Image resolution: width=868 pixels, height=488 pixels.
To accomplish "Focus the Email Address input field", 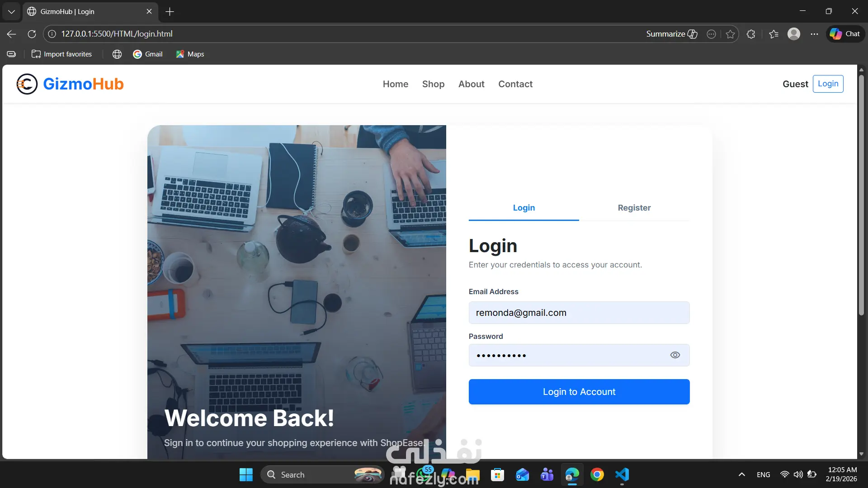I will pyautogui.click(x=579, y=313).
